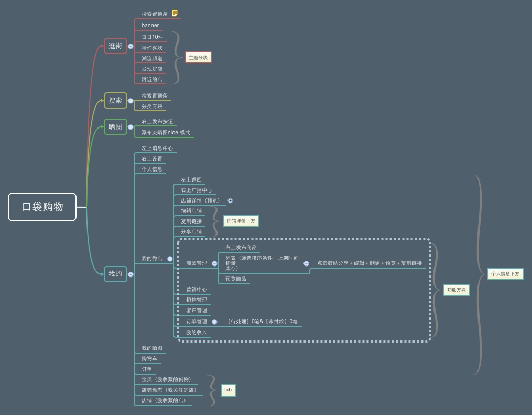Select the 营销中心 topic
The height and width of the screenshot is (415, 532).
tap(197, 289)
